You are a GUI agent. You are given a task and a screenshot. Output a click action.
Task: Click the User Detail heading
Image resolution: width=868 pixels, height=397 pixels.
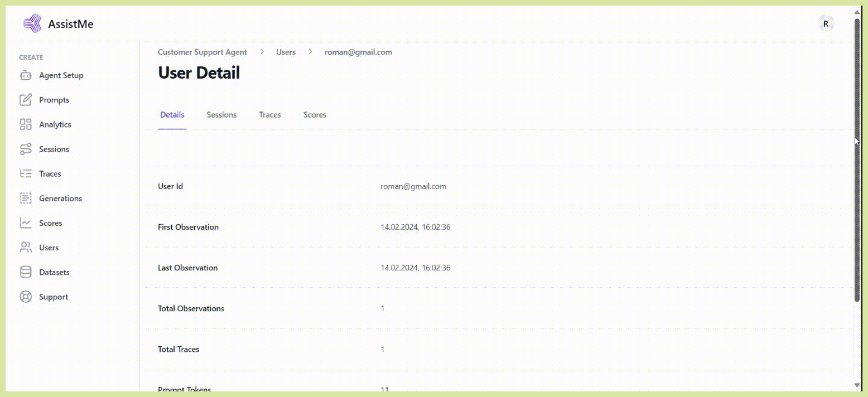tap(199, 72)
